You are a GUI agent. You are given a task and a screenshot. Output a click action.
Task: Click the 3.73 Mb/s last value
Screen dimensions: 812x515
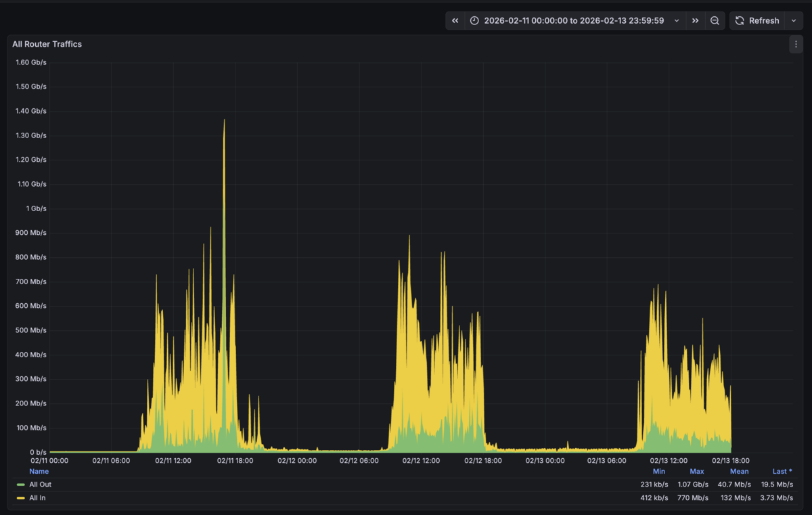(777, 498)
